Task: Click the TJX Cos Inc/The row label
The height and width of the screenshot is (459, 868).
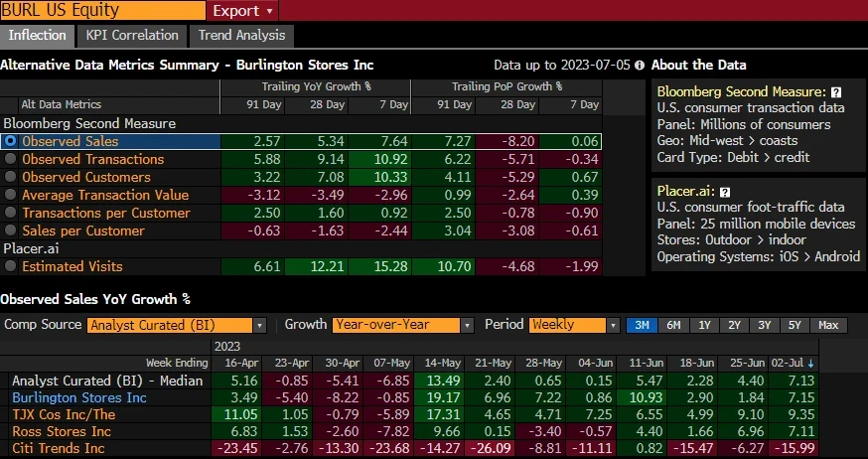Action: 64,415
